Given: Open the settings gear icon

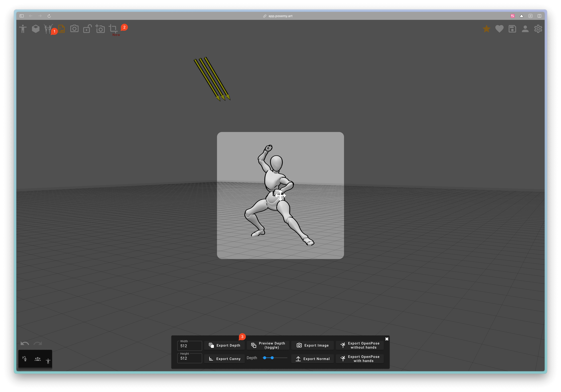Looking at the screenshot, I should pos(538,29).
